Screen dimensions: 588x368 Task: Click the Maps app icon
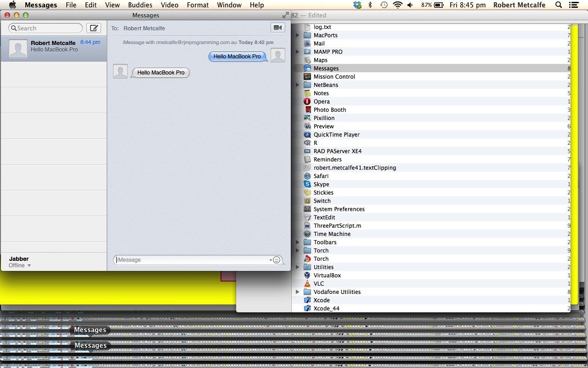click(x=307, y=60)
